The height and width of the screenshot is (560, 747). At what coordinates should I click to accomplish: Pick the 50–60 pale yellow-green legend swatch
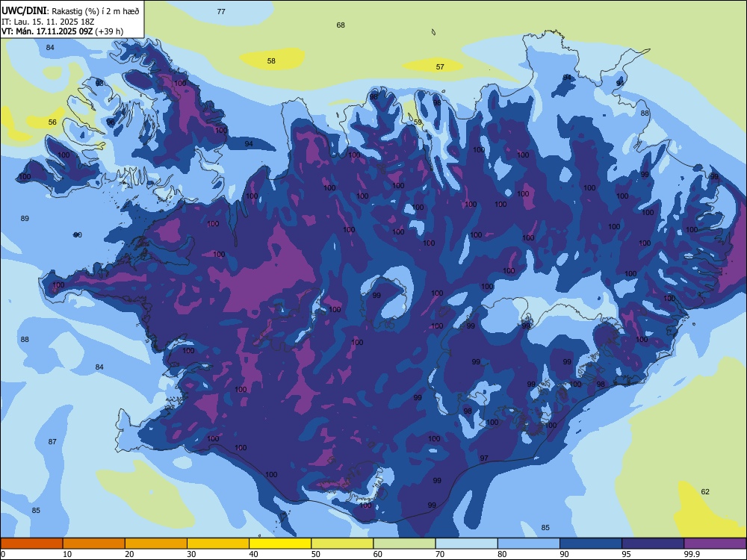342,544
